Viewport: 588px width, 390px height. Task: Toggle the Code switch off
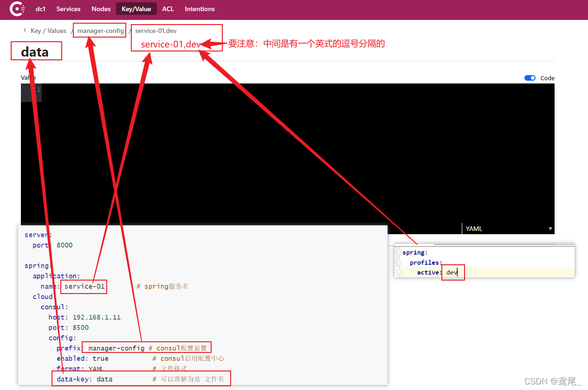tap(530, 78)
